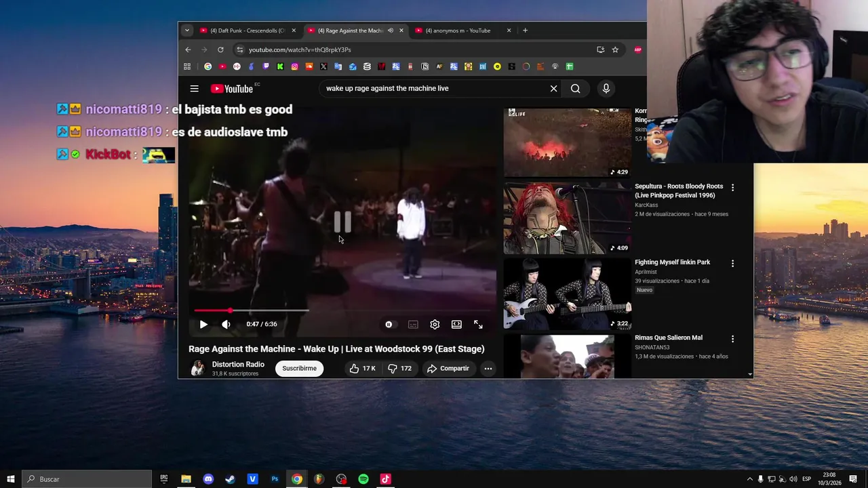Open more actions menu beside Compartir
This screenshot has width=868, height=488.
(488, 368)
